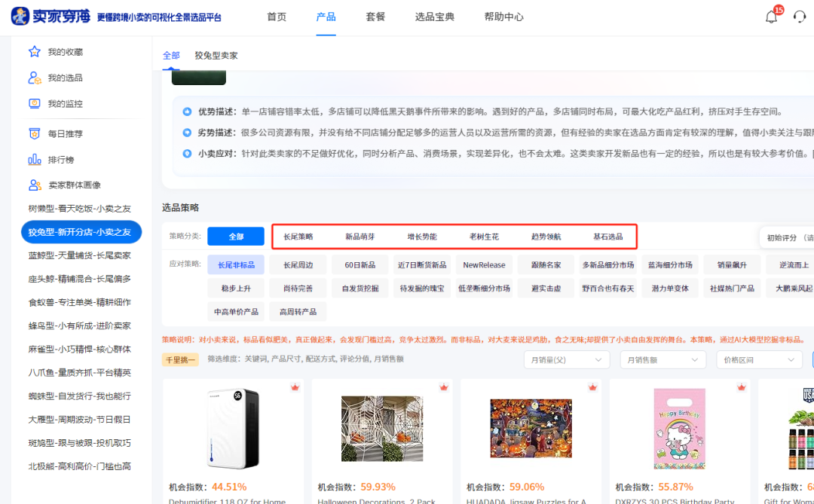814x504 pixels.
Task: Click the customer service headset icon
Action: [x=800, y=17]
